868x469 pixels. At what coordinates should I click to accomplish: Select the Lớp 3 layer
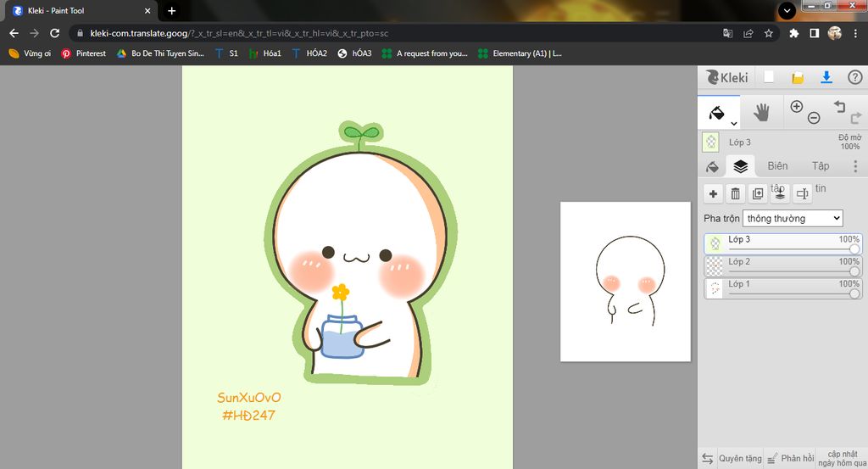tap(783, 243)
